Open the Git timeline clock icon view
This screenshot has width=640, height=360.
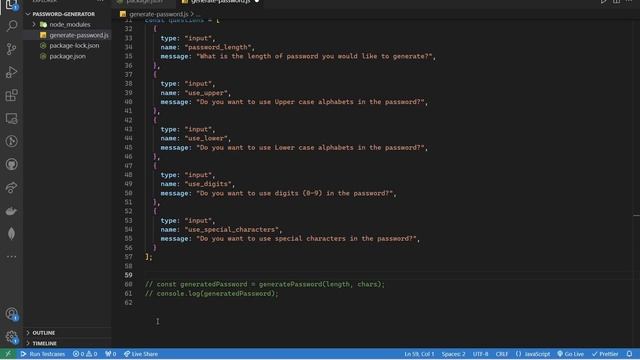tap(11, 141)
